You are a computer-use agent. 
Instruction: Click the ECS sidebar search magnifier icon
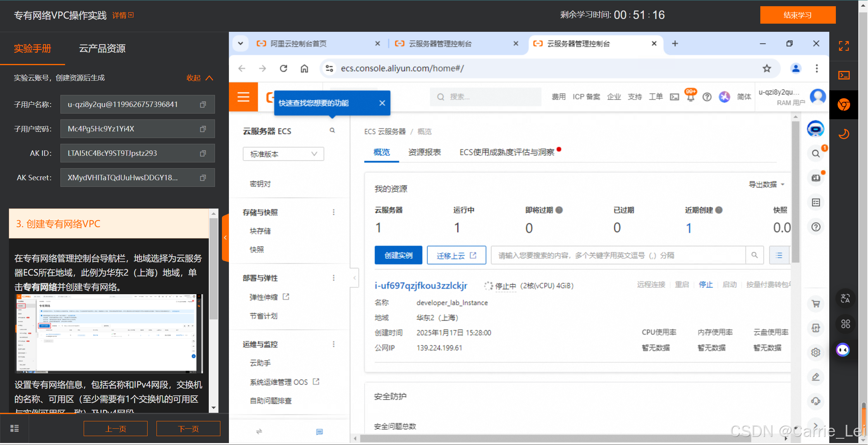[x=332, y=131]
